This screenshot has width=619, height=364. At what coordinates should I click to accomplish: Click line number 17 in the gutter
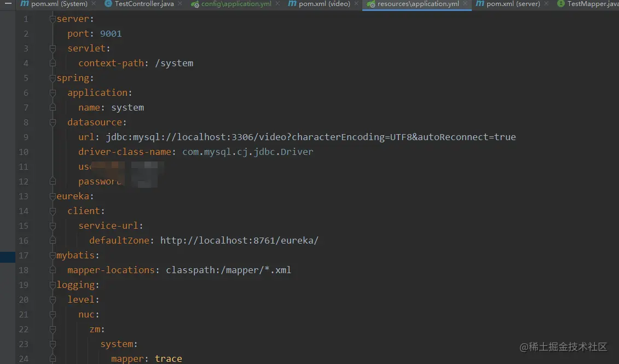pos(24,255)
